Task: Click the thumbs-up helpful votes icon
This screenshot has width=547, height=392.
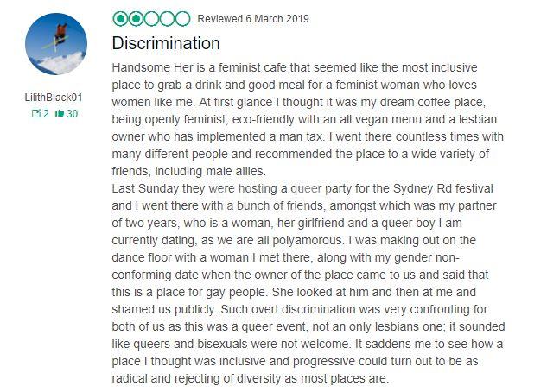Action: [x=60, y=113]
